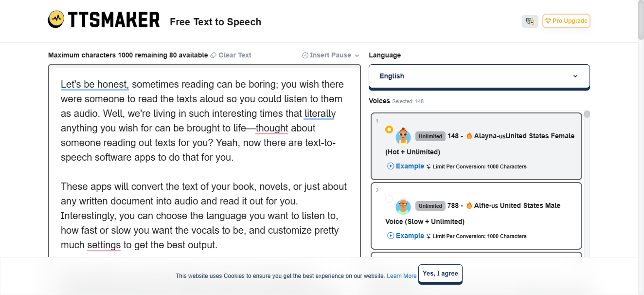Screen dimensions: 644x295
Task: Open the English language dropdown
Action: click(x=479, y=76)
